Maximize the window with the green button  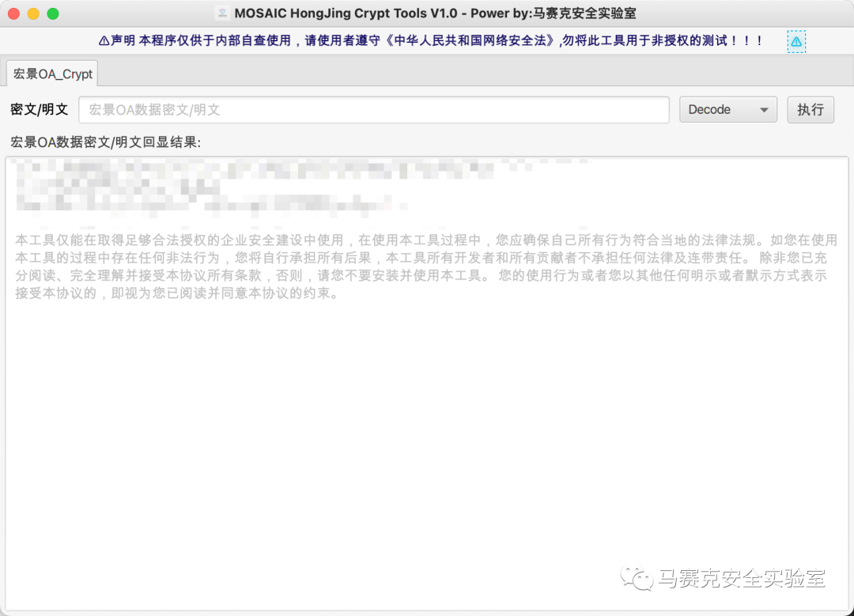click(x=53, y=13)
